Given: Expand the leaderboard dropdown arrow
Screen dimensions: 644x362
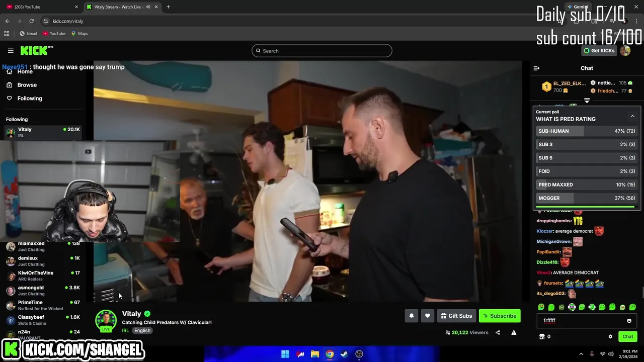Looking at the screenshot, I should point(587,101).
